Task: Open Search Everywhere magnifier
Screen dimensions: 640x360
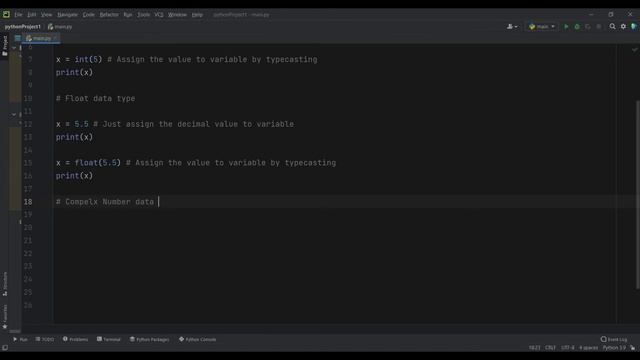Action: coord(612,27)
